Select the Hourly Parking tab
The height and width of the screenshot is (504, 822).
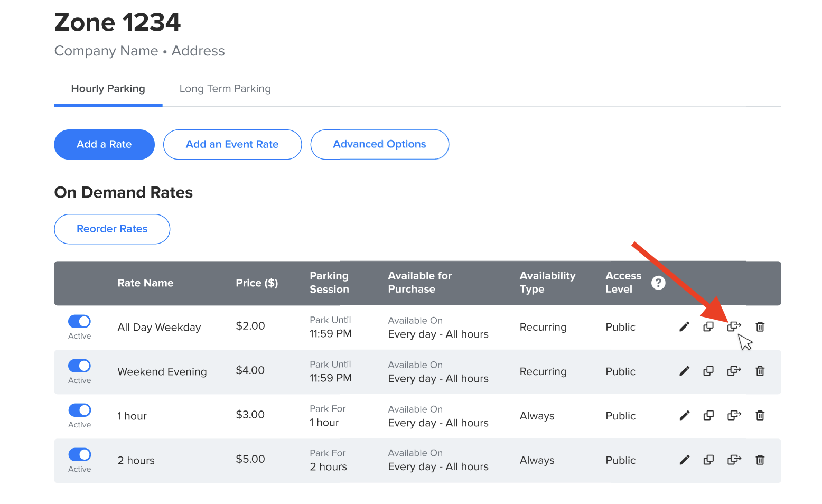click(108, 89)
